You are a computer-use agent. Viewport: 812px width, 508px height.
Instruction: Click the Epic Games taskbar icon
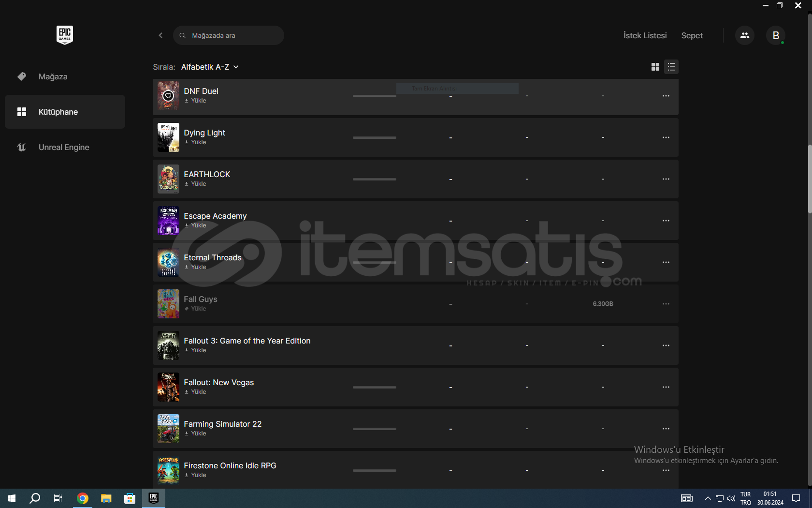coord(154,498)
